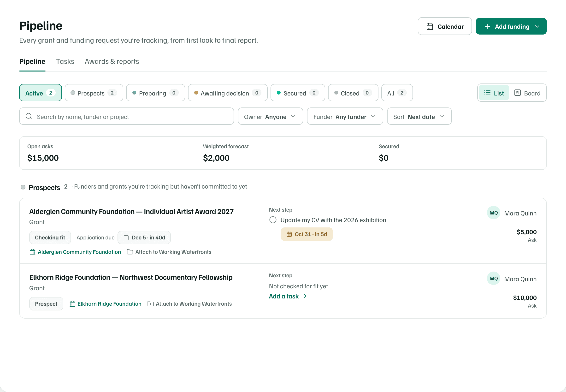Click the search magnifier icon

(x=29, y=116)
